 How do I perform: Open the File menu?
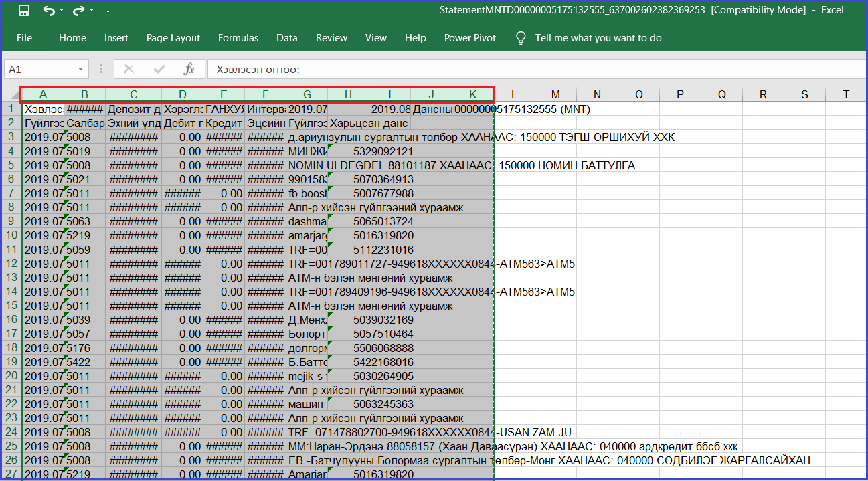tap(24, 38)
